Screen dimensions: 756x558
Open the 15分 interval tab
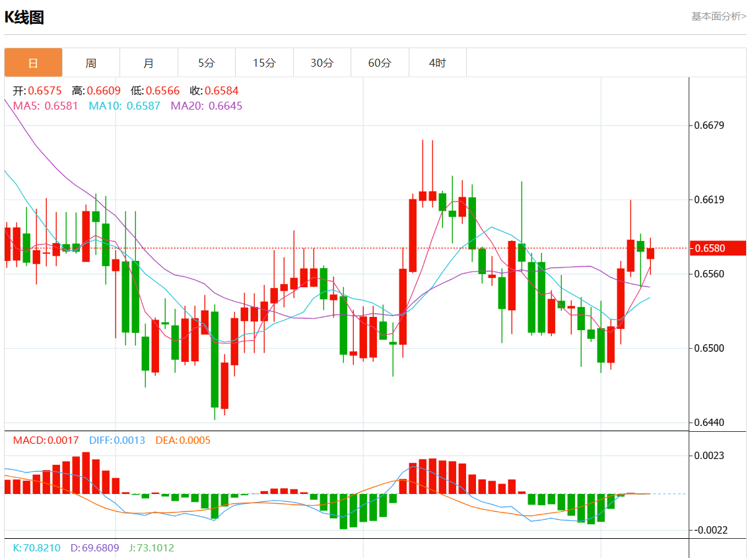coord(264,63)
